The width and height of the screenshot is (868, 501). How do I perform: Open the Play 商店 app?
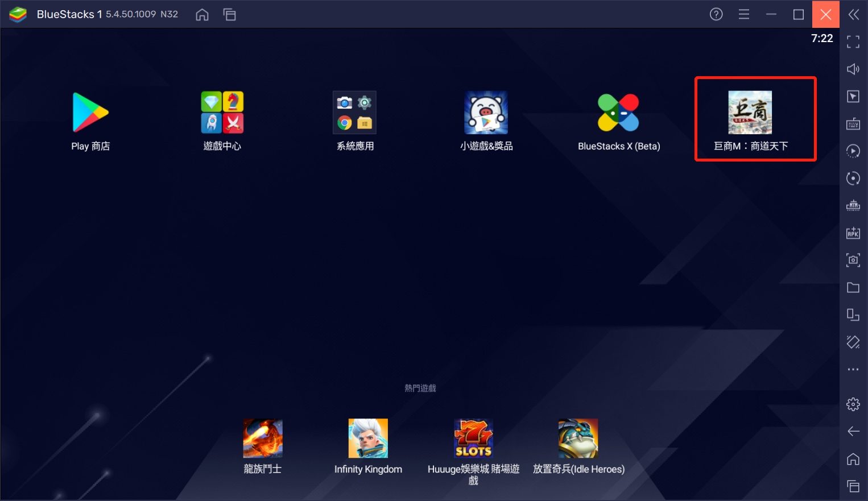[x=90, y=113]
